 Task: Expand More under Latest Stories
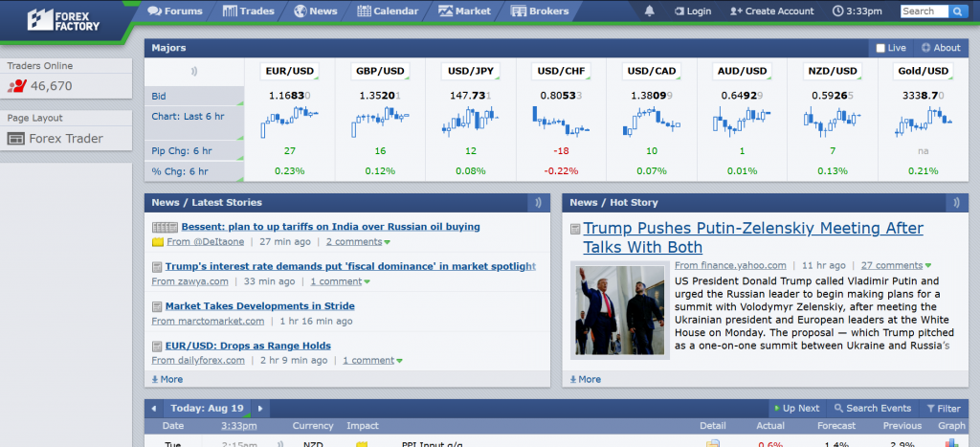167,379
